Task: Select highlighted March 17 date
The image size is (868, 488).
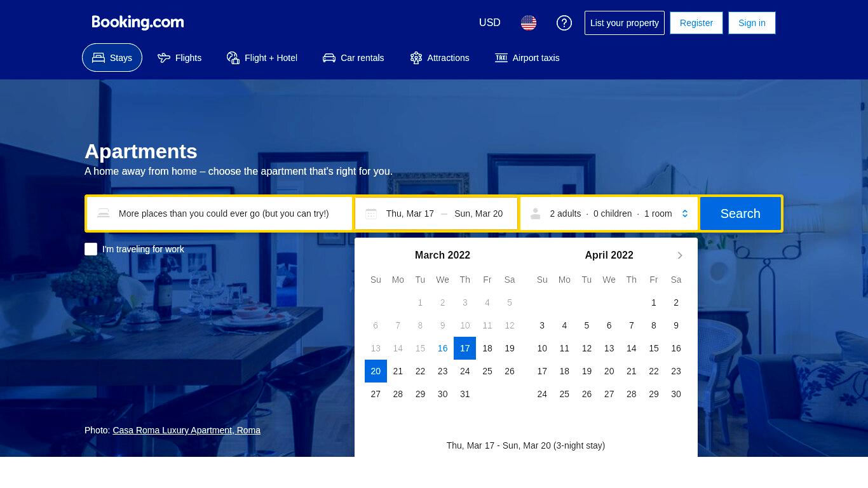Action: pyautogui.click(x=465, y=348)
